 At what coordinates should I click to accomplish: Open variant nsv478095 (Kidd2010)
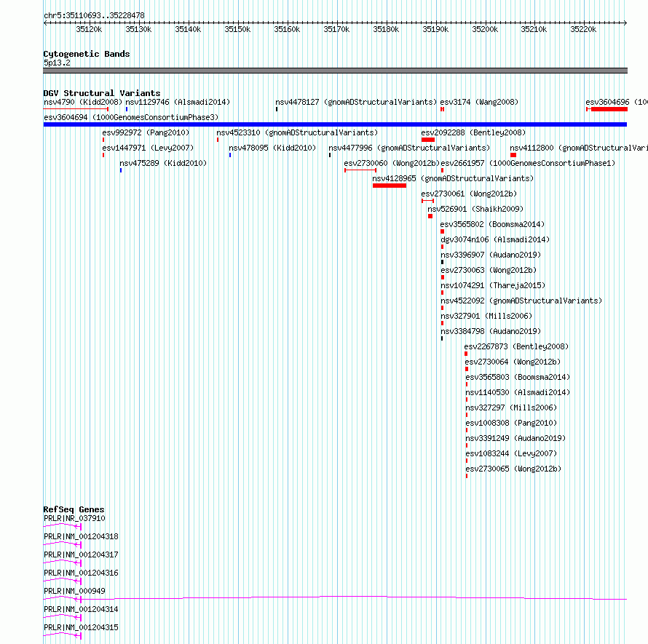tap(272, 148)
